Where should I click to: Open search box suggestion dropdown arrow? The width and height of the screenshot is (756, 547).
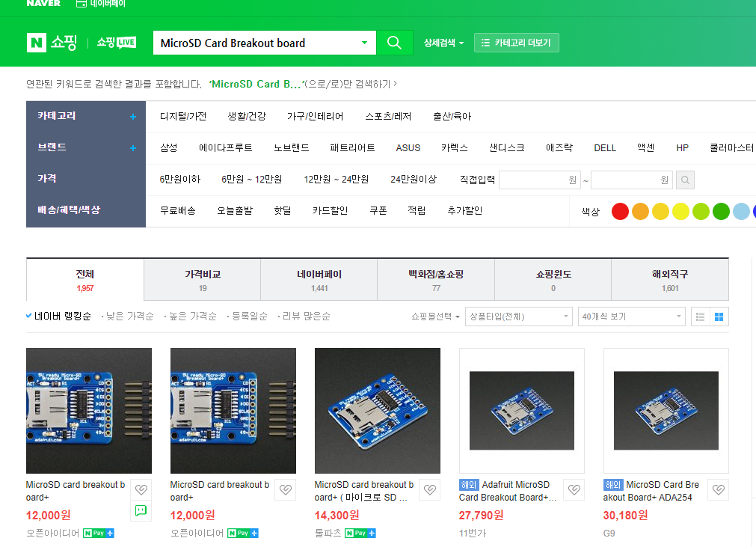[364, 43]
